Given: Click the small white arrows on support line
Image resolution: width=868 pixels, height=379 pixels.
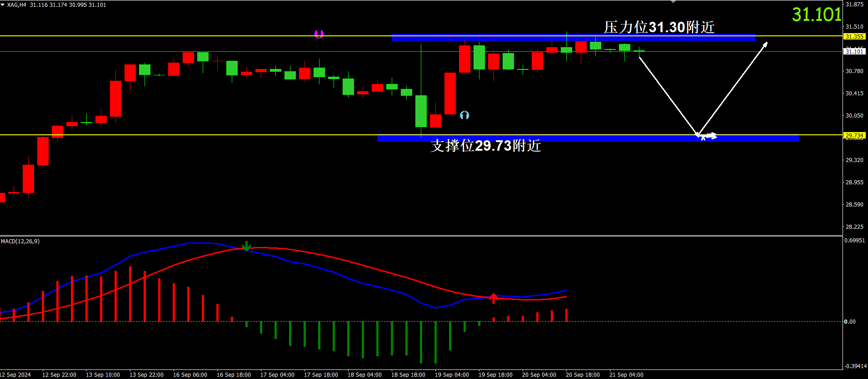Looking at the screenshot, I should click(x=710, y=136).
